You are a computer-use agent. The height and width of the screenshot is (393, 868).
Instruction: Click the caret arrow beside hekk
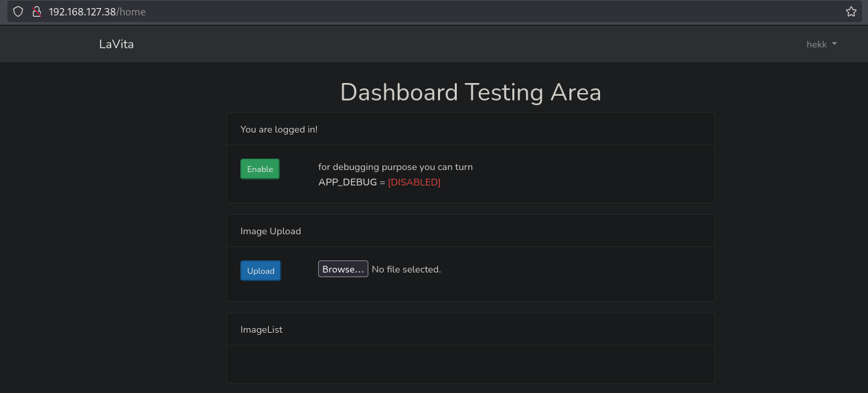(835, 44)
